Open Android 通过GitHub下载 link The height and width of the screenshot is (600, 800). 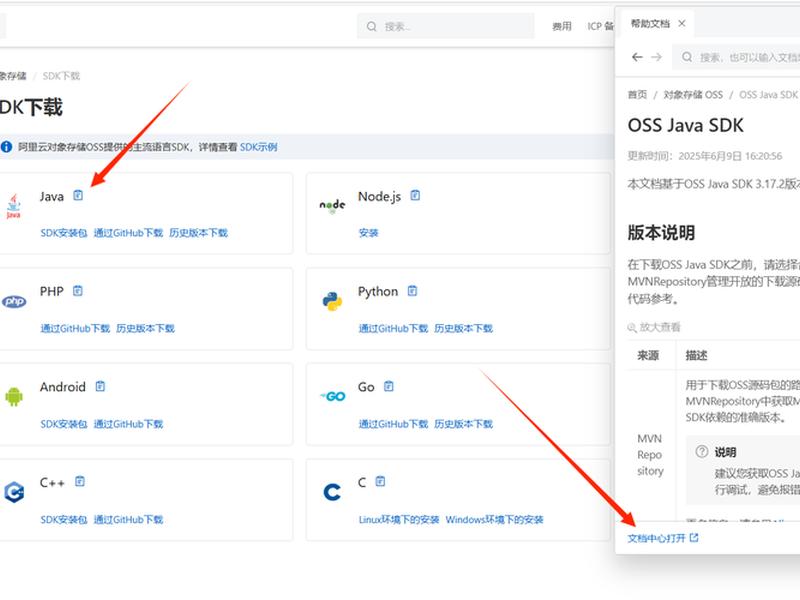tap(128, 424)
